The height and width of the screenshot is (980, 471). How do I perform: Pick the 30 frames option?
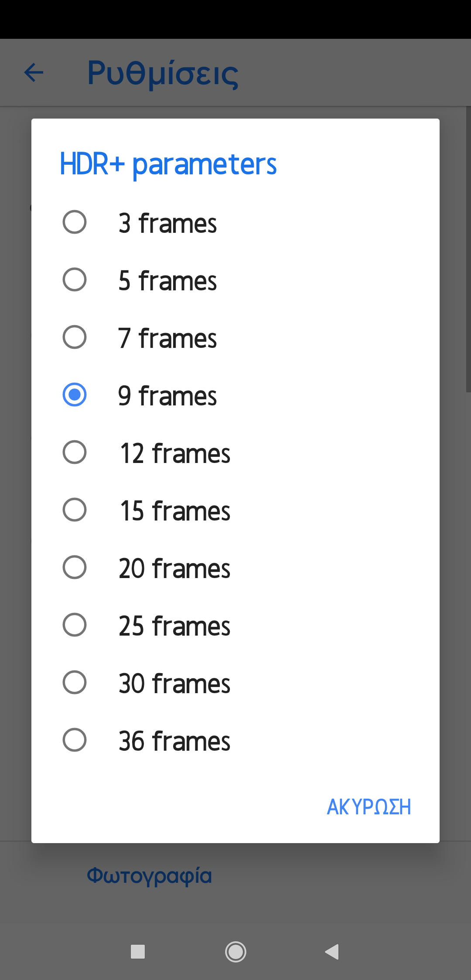click(75, 683)
